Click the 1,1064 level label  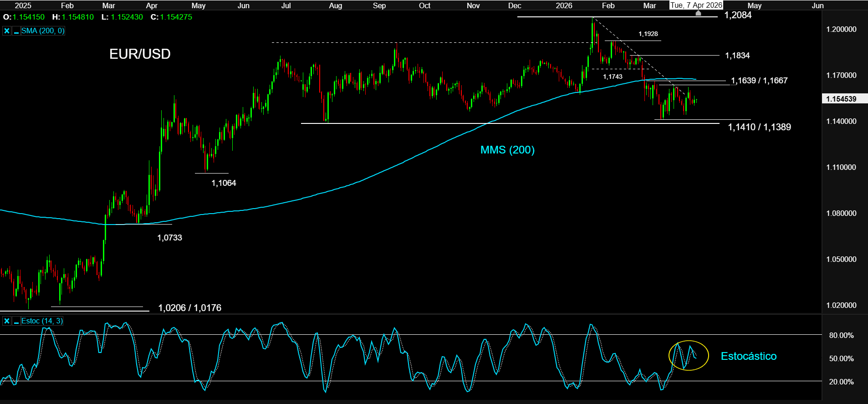point(224,183)
